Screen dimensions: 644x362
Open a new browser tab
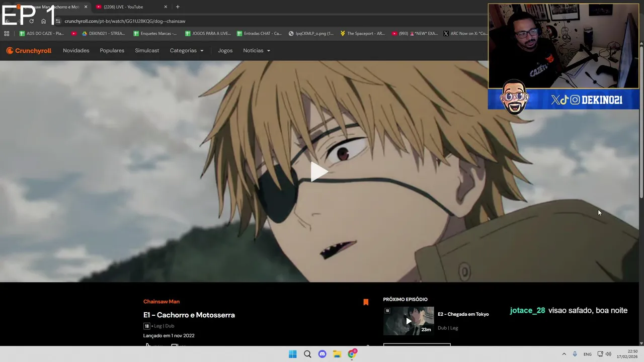178,7
